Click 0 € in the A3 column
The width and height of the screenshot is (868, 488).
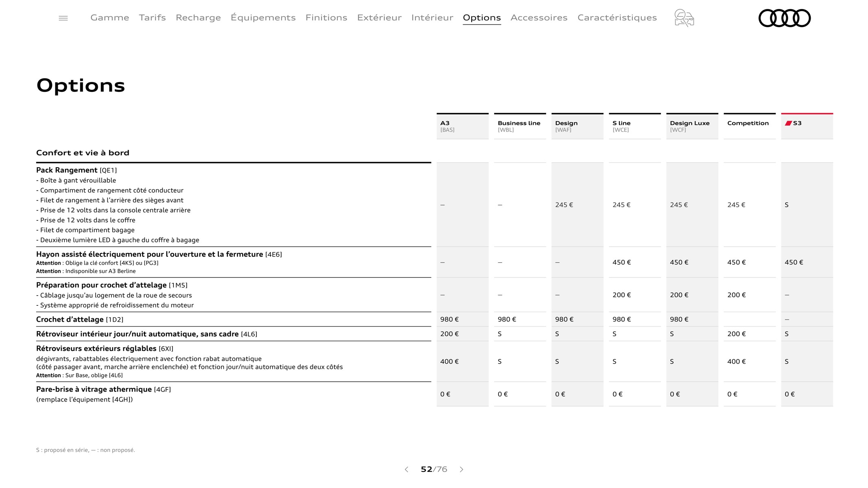[445, 394]
